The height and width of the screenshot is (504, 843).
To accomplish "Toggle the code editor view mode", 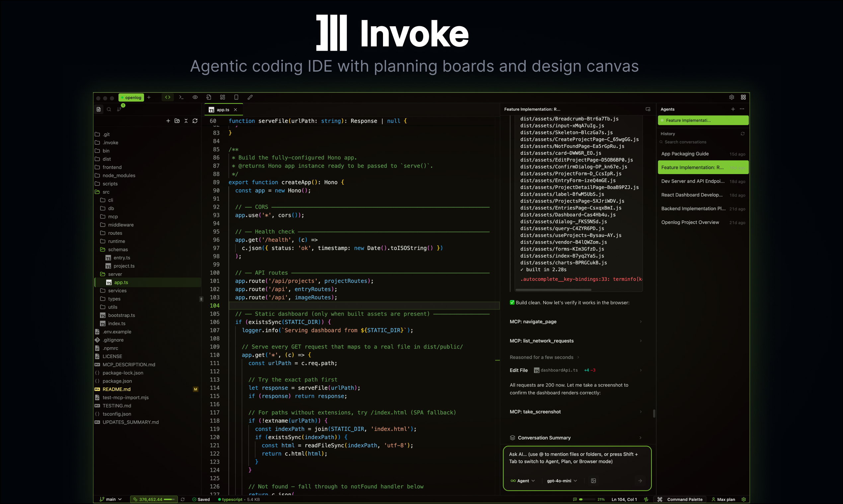I will [x=167, y=97].
